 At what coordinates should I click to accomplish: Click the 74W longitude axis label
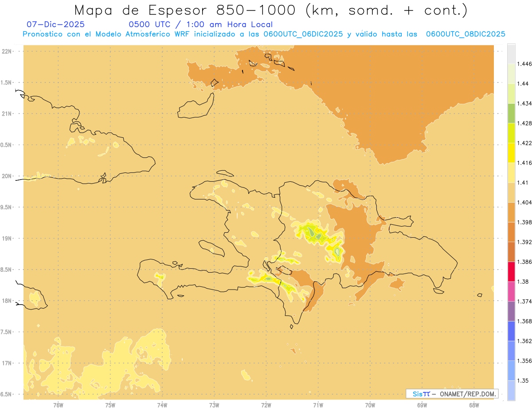point(162,405)
